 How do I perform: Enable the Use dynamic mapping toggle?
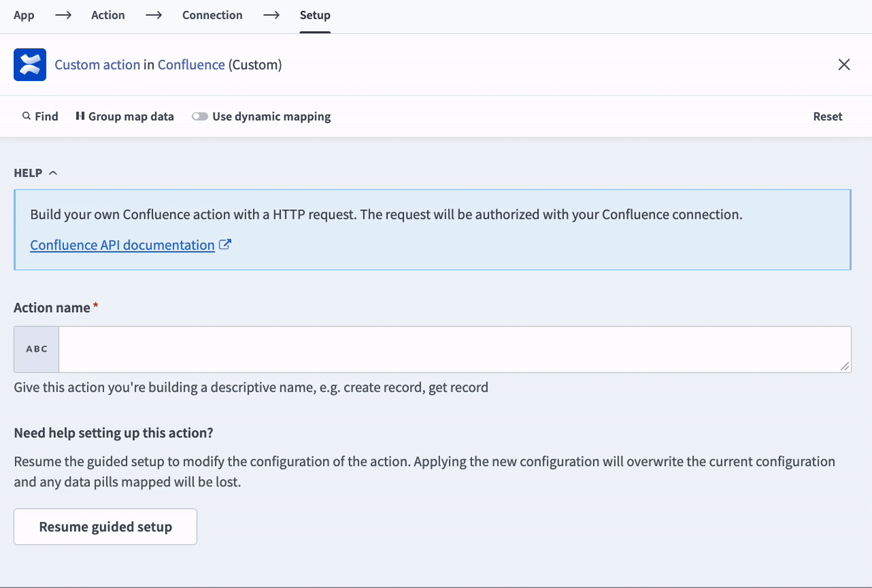[200, 117]
